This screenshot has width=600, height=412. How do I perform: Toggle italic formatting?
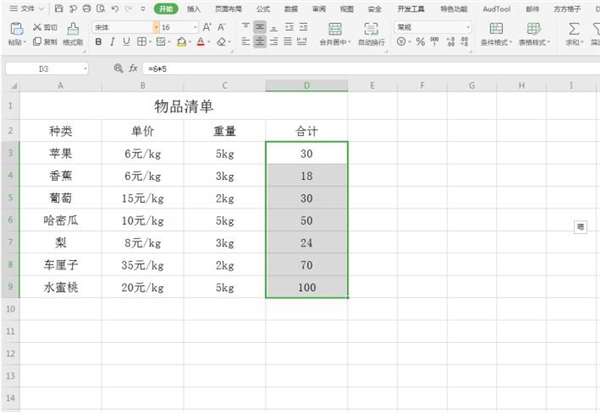pos(112,42)
